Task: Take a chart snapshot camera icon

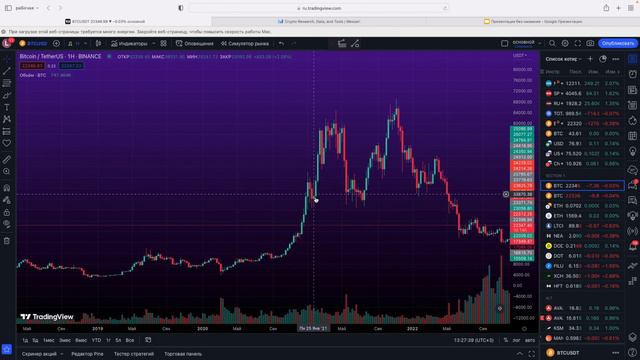Action: [590, 43]
